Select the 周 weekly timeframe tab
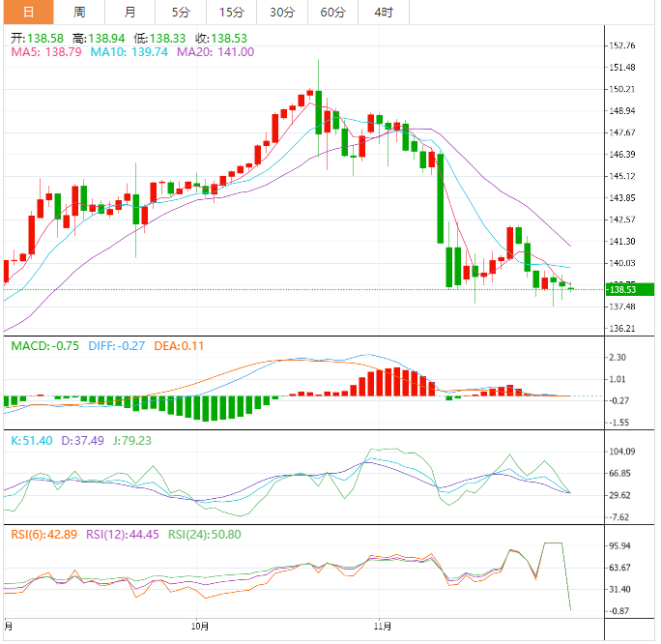This screenshot has width=661, height=644. pyautogui.click(x=79, y=13)
